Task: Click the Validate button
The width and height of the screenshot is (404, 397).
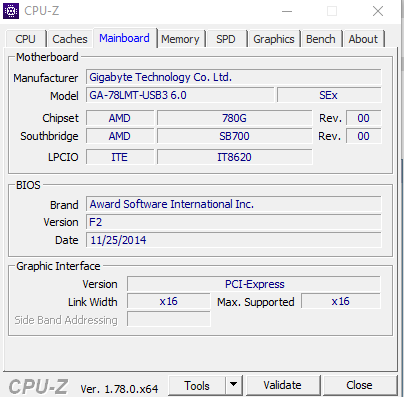Action: pos(283,385)
